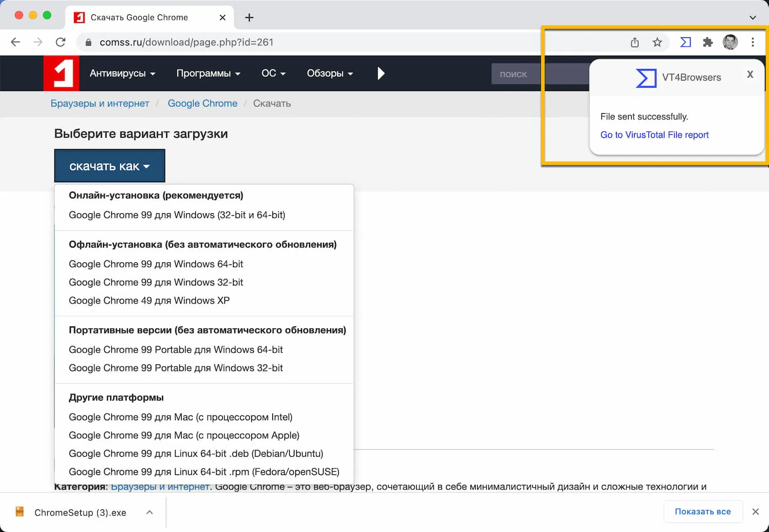This screenshot has height=532, width=769.
Task: Open the Антивирусы dropdown menu
Action: pos(122,73)
